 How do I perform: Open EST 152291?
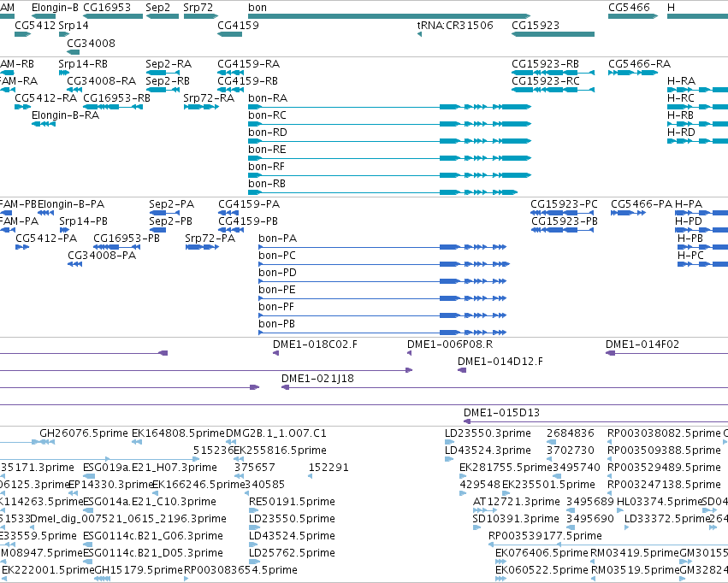point(311,476)
